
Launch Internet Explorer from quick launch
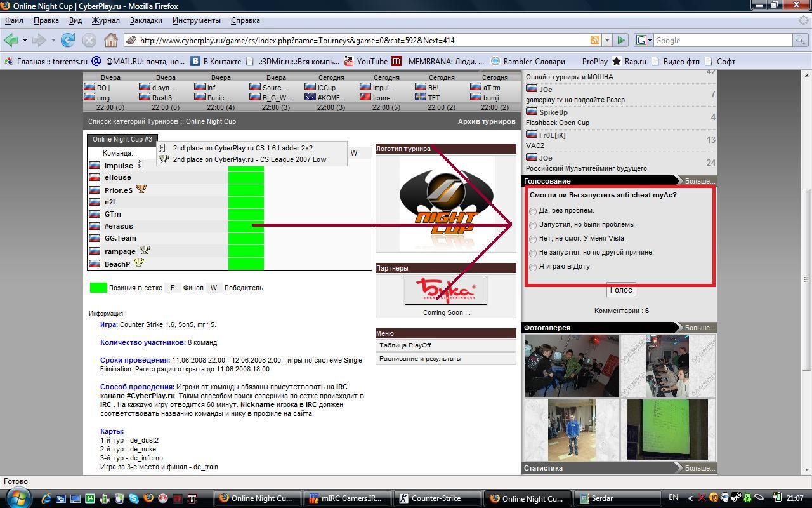[x=46, y=498]
